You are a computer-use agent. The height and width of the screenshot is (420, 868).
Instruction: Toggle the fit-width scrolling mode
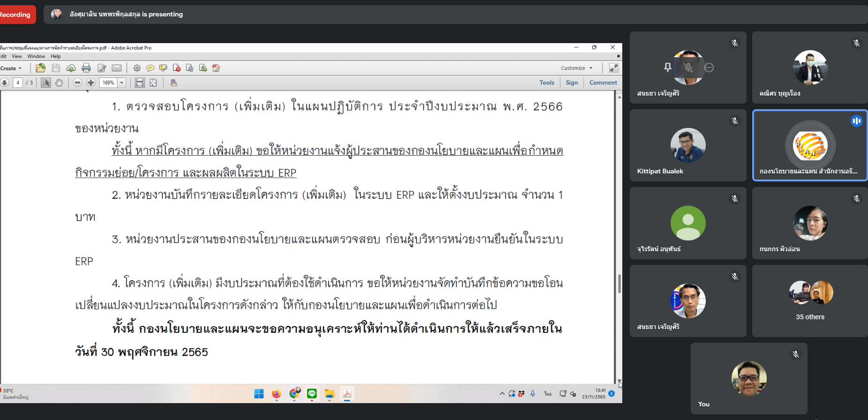[x=140, y=82]
